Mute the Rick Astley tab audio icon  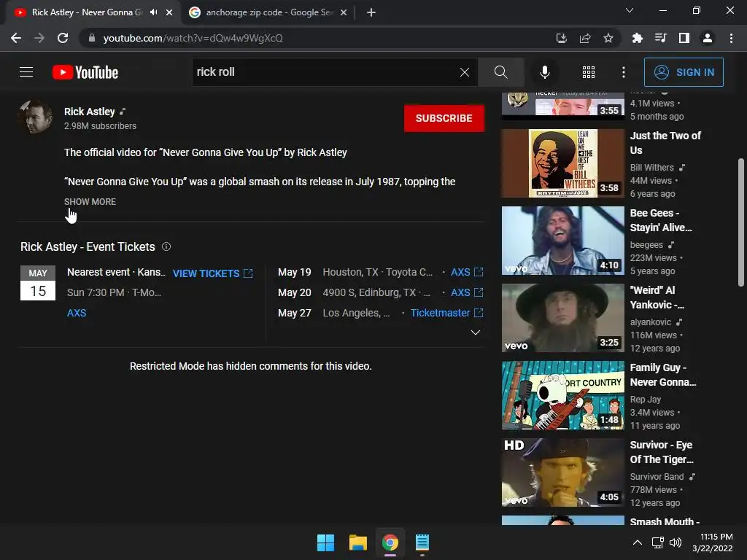pos(153,12)
